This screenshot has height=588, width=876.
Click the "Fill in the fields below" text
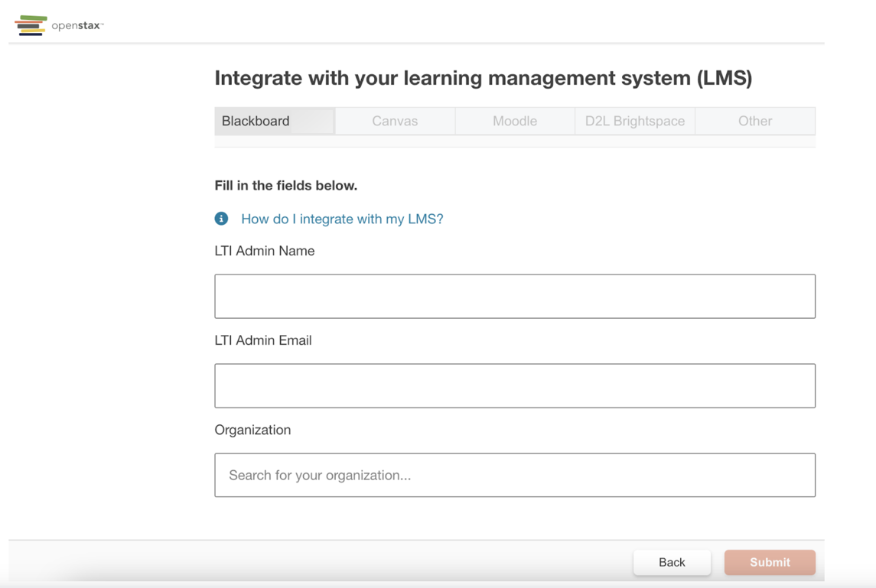point(285,186)
